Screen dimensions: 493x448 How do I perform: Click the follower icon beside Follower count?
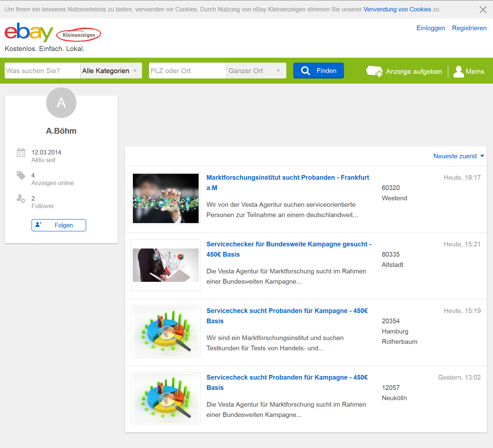21,198
